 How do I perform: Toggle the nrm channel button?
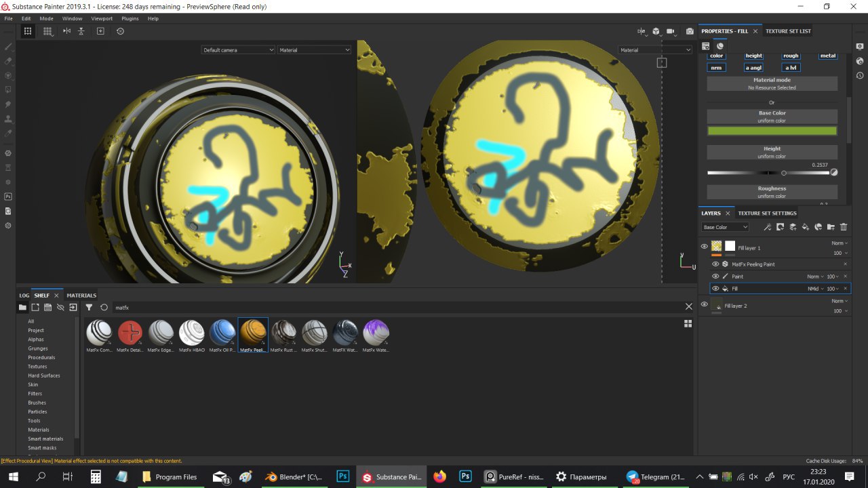[x=717, y=67]
